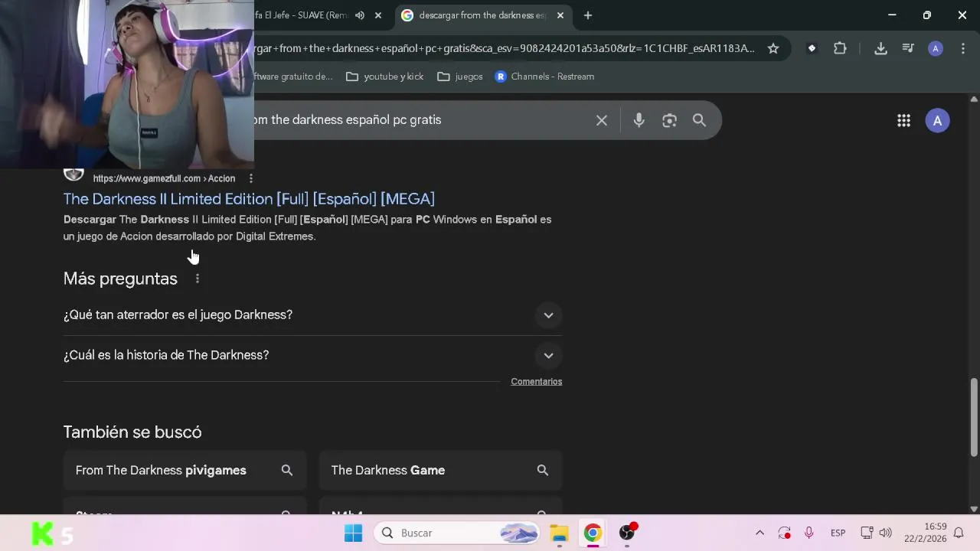Open Google account avatar on page
This screenshot has height=551, width=980.
coord(937,120)
